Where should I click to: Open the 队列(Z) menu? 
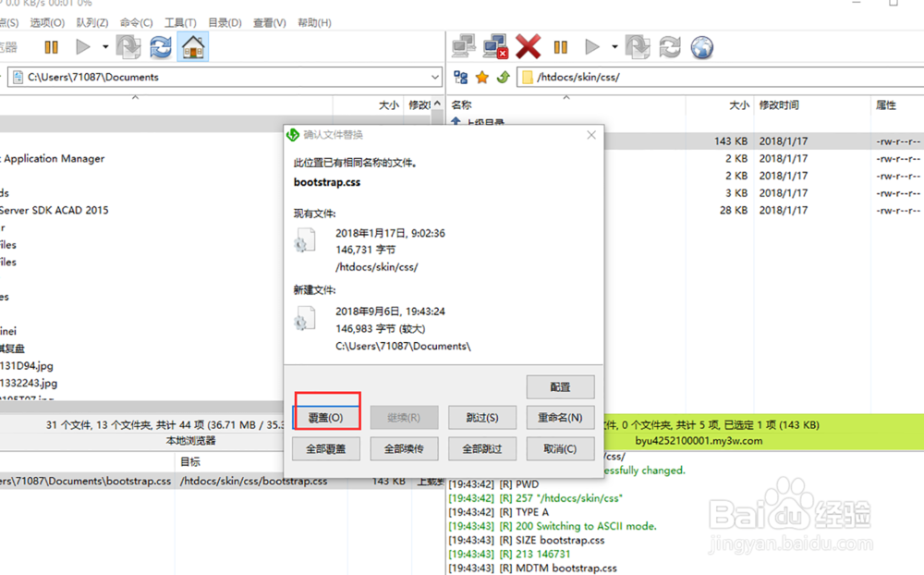point(92,22)
